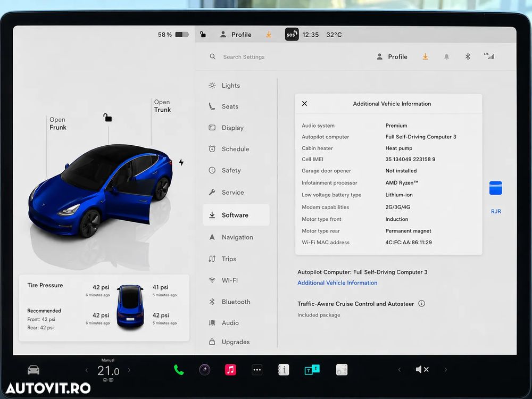Tap the blue Tesla car model
Viewport: 532px width, 399px height.
coord(101,191)
